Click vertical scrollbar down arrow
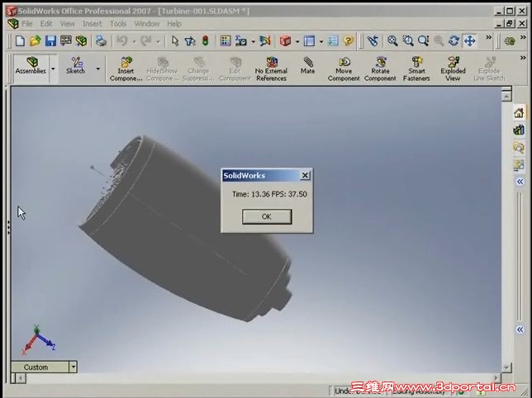532x398 pixels. point(506,367)
